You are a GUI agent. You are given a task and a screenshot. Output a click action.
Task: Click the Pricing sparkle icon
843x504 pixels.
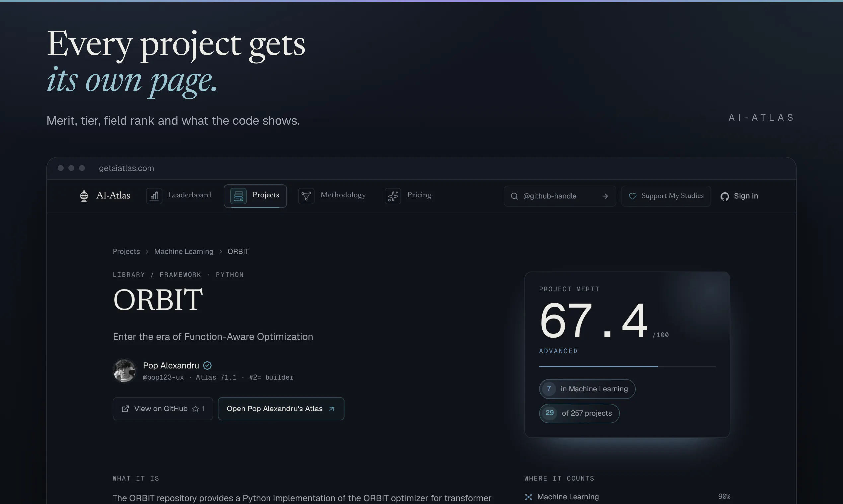point(393,196)
